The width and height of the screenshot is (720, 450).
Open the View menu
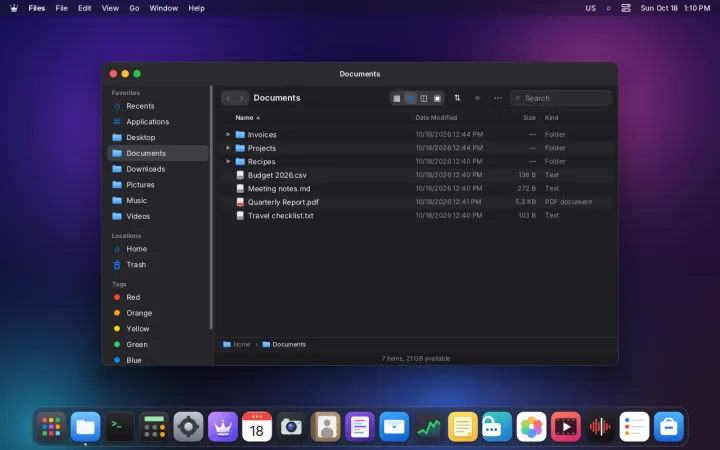(110, 8)
